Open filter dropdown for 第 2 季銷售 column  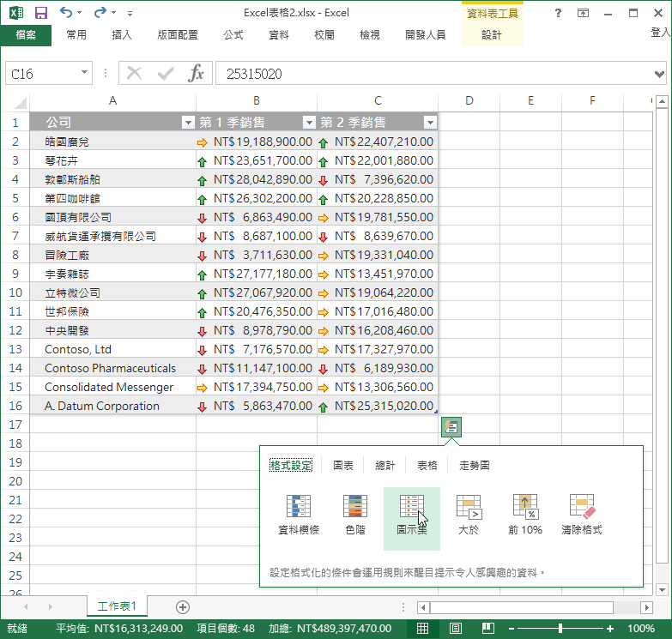pos(430,123)
